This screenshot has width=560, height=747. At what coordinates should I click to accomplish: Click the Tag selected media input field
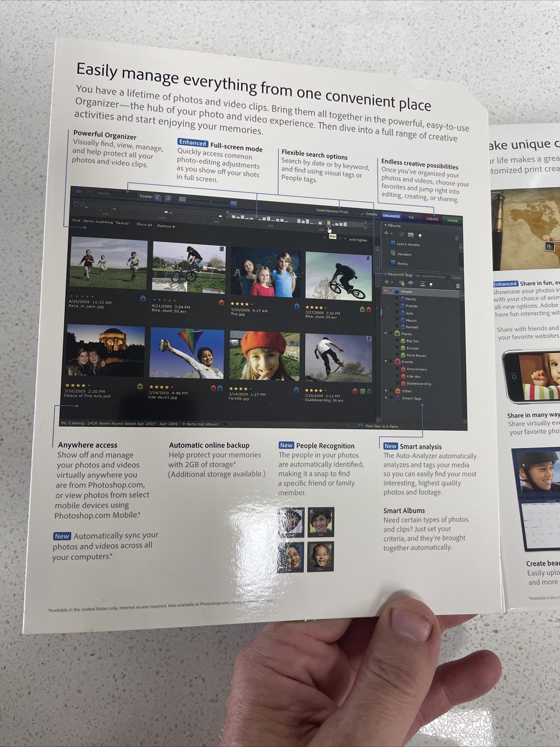pyautogui.click(x=432, y=276)
